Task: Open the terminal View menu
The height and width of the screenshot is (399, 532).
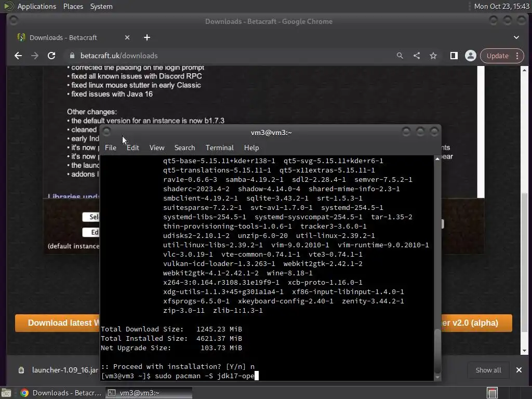Action: pyautogui.click(x=157, y=148)
